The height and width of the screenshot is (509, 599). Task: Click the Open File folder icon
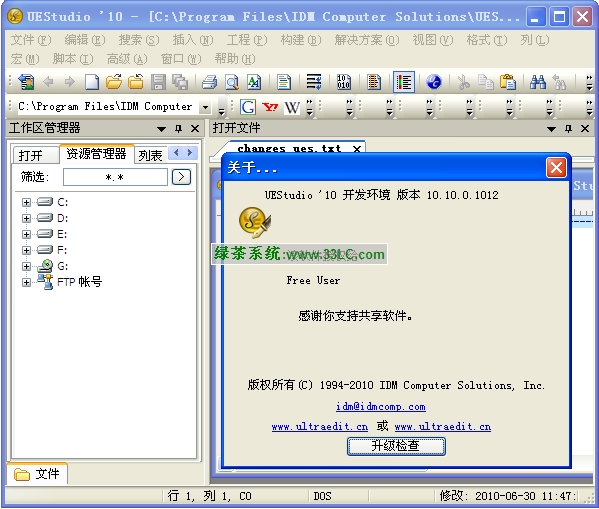pos(113,82)
